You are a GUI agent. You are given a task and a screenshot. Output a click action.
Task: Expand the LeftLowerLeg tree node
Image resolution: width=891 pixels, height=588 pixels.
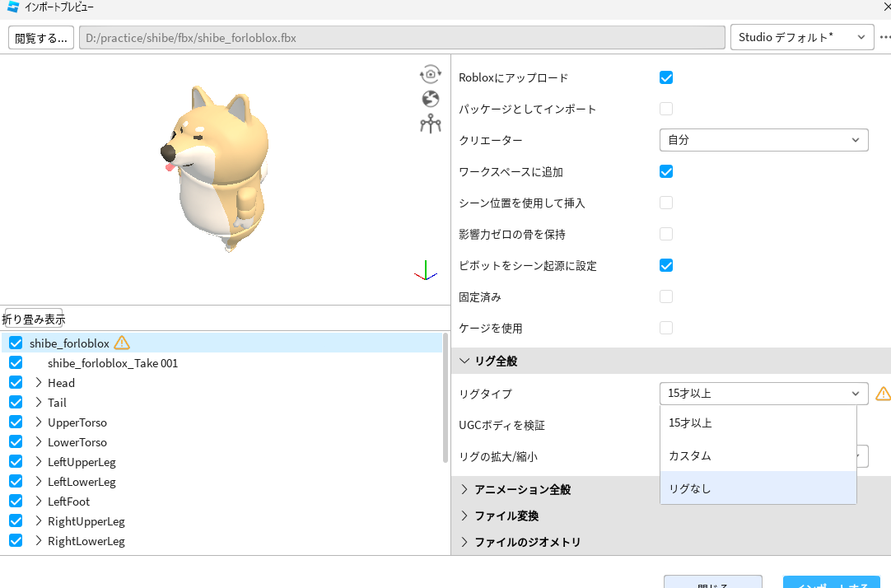point(39,481)
